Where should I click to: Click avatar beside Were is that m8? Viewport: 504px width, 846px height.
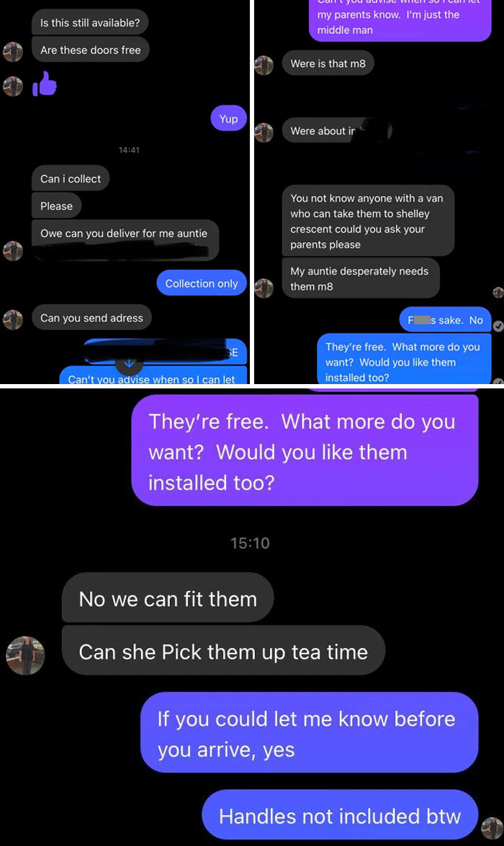coord(264,65)
